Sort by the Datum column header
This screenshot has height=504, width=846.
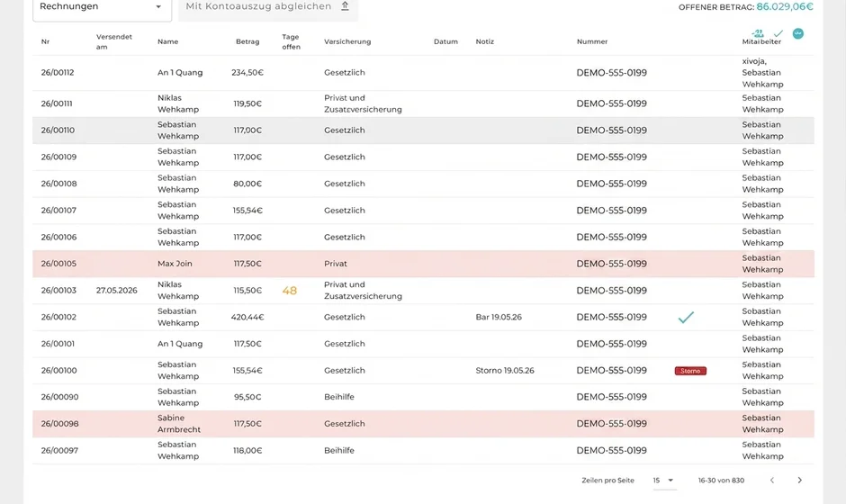tap(445, 41)
